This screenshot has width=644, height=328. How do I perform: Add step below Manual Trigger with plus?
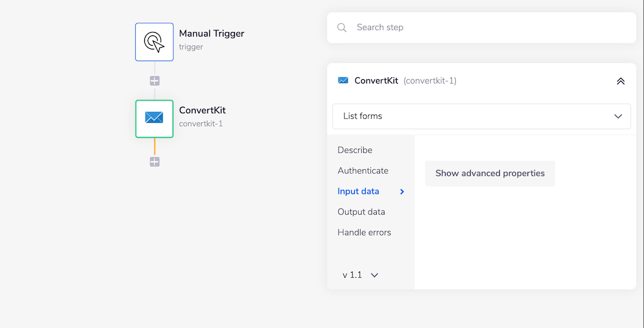(x=155, y=81)
